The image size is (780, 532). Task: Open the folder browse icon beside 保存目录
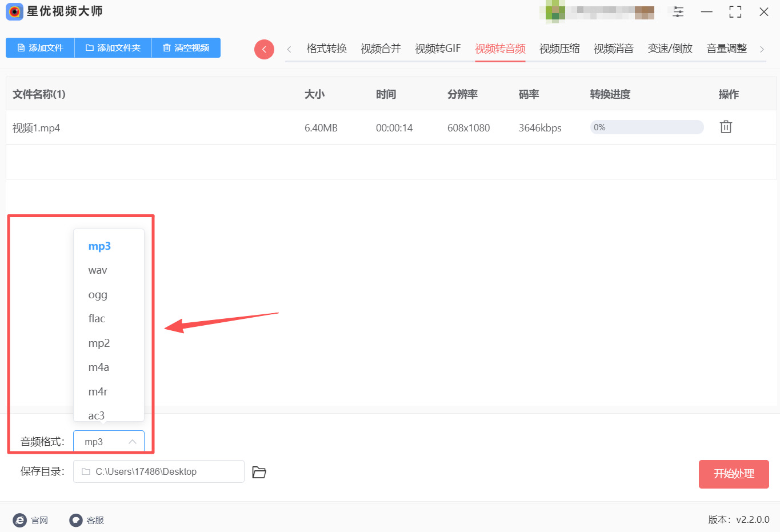pyautogui.click(x=259, y=472)
